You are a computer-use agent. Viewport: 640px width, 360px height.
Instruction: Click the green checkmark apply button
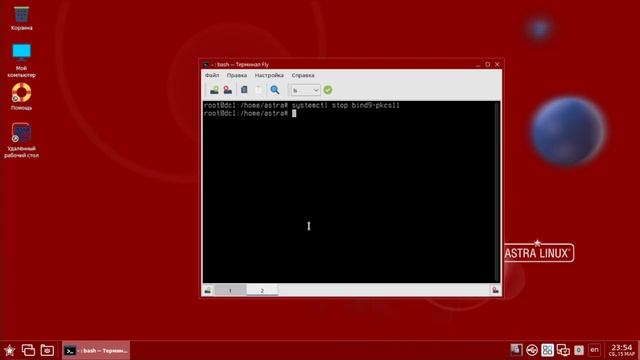328,90
